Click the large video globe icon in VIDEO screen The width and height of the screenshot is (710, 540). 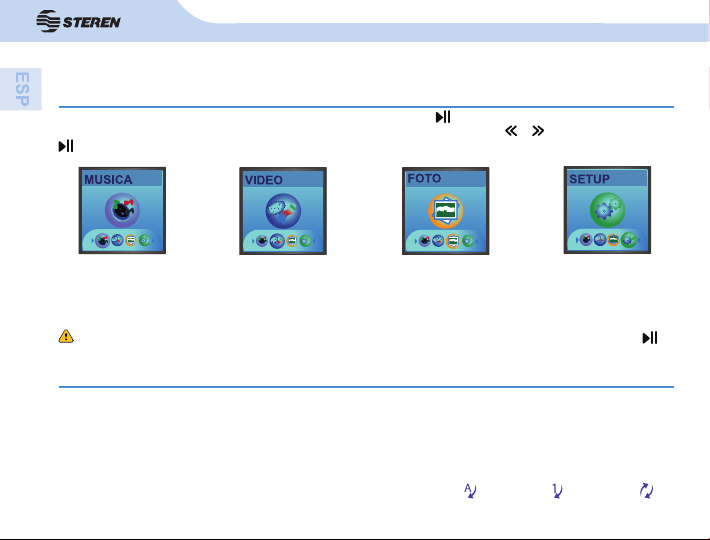[283, 211]
